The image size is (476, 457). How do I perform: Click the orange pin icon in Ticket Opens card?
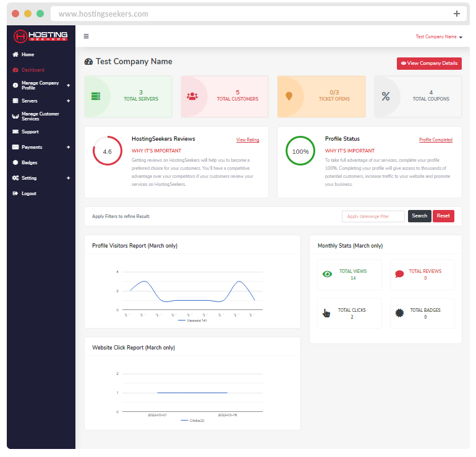pos(289,96)
